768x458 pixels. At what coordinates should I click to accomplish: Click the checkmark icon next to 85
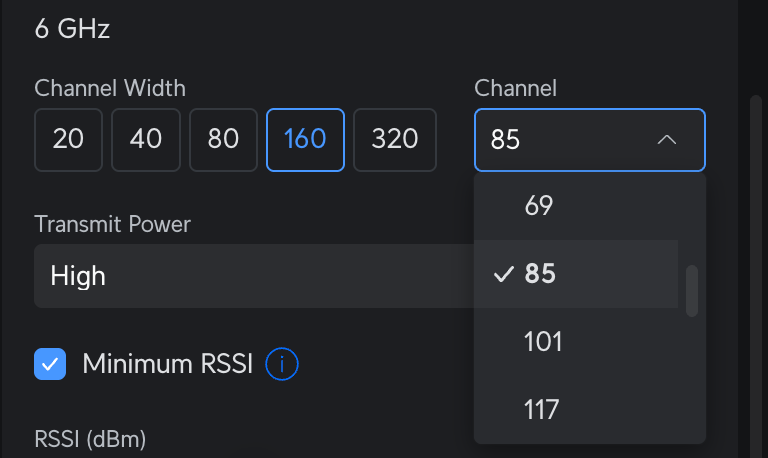coord(504,274)
